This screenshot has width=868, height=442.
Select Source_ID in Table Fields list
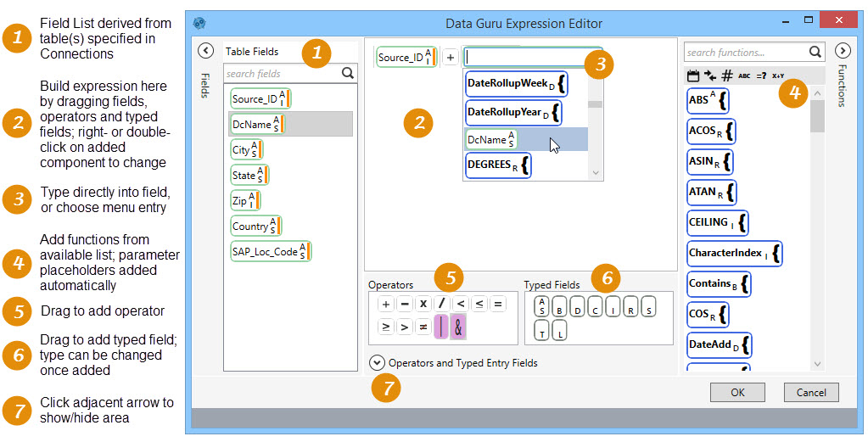260,98
